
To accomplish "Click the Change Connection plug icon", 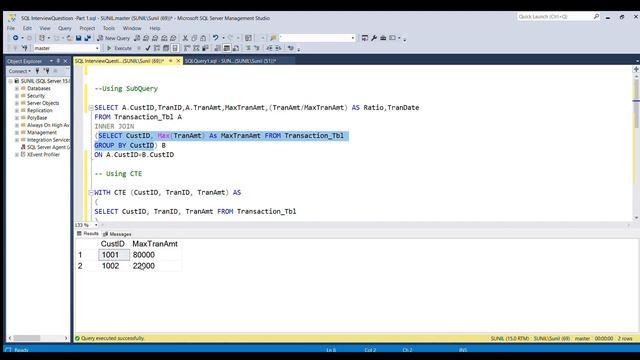I will (24, 48).
